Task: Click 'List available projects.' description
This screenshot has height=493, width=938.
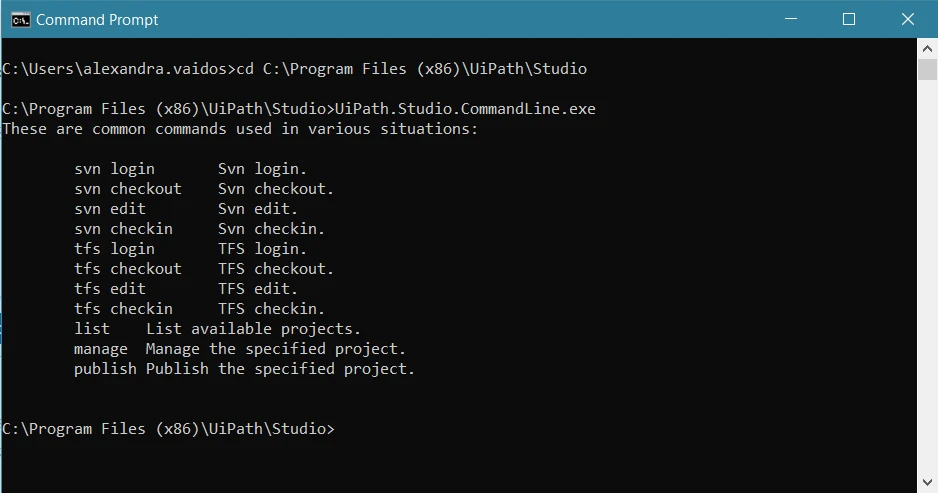Action: 254,328
